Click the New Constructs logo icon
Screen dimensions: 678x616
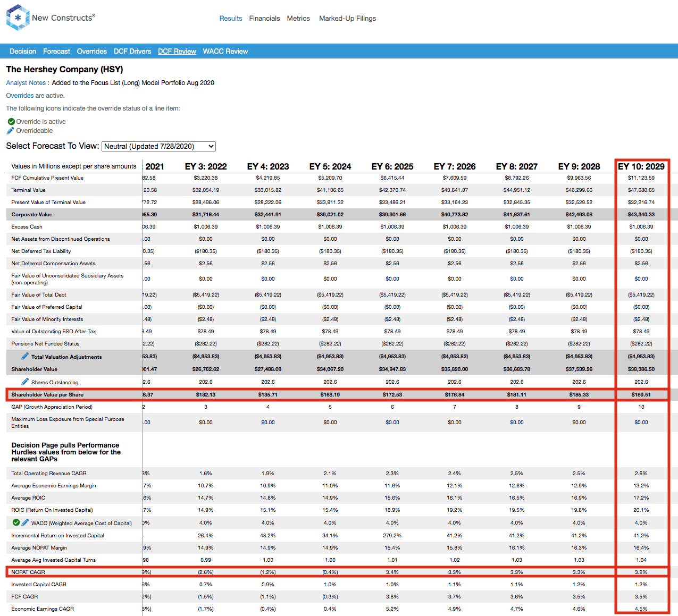point(18,18)
